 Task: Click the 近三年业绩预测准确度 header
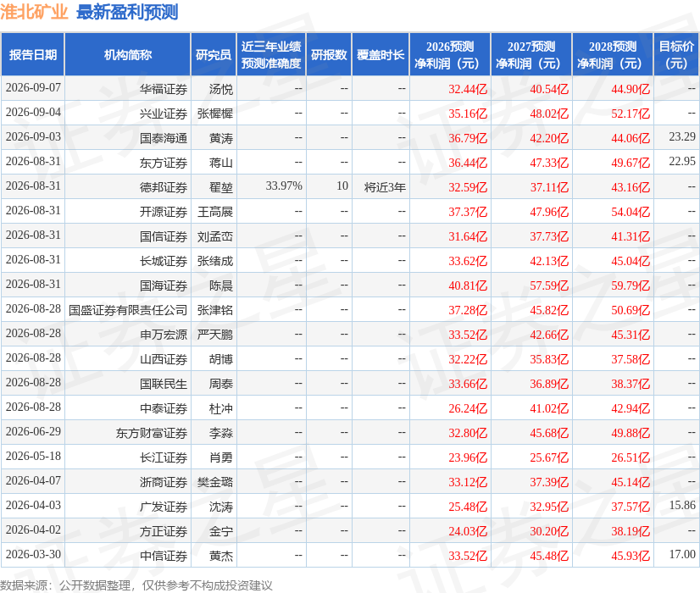[x=271, y=55]
